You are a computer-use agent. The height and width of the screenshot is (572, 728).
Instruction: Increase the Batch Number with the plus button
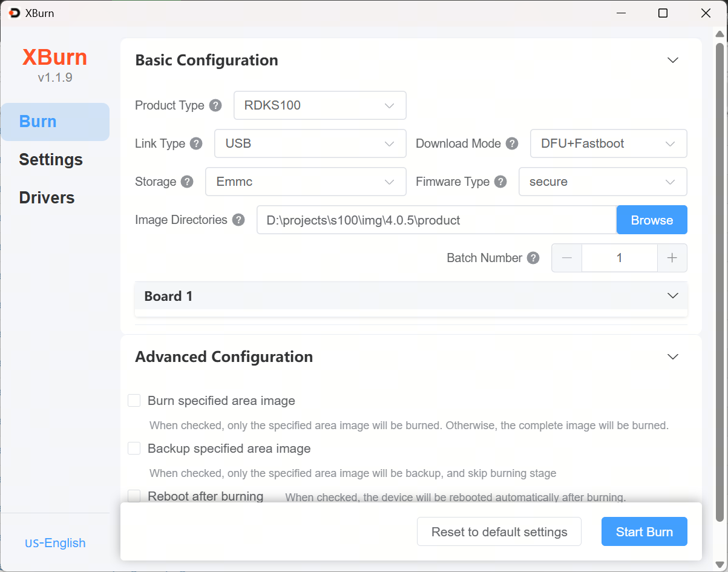pyautogui.click(x=672, y=258)
